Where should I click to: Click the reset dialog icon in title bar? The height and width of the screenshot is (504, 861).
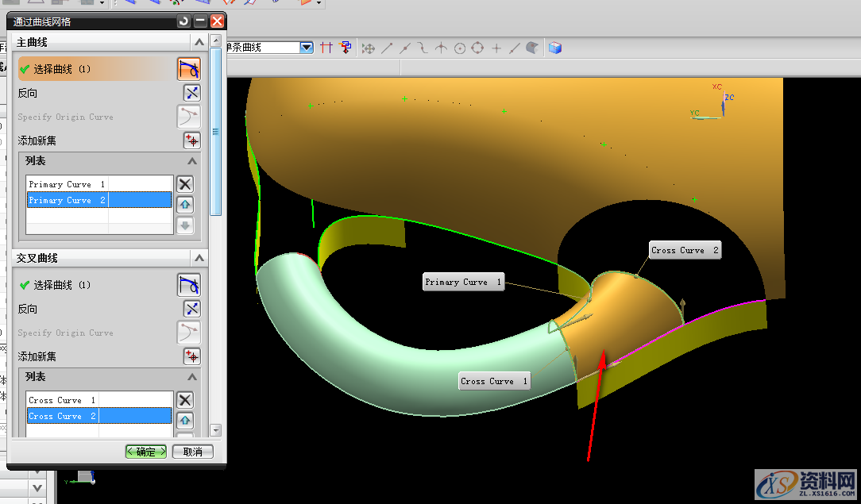[x=184, y=21]
